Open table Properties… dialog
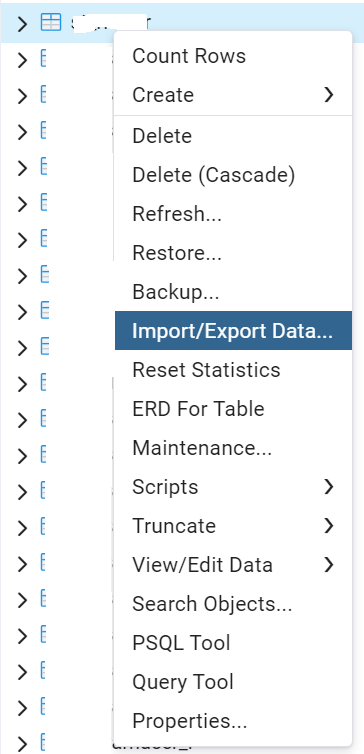 point(233,720)
